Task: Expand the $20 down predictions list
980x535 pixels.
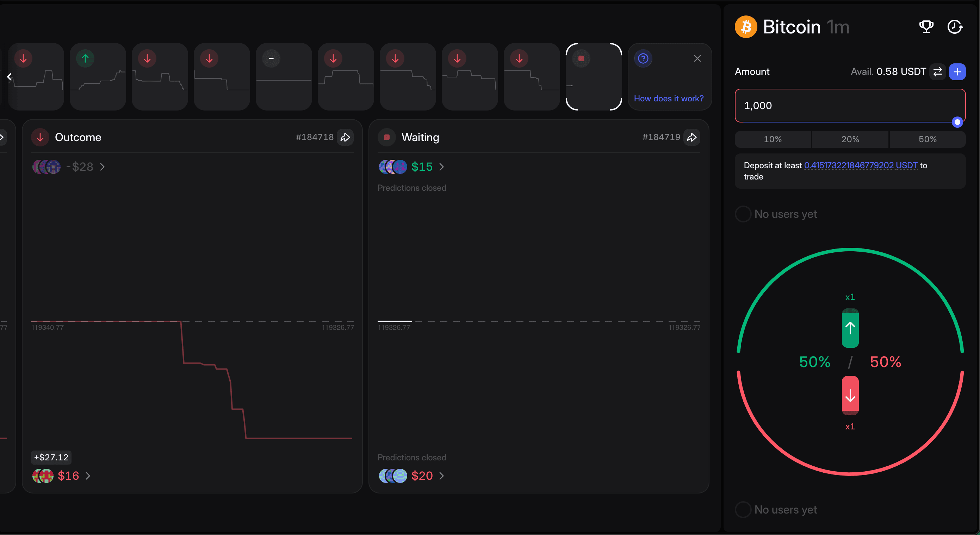Action: click(441, 476)
